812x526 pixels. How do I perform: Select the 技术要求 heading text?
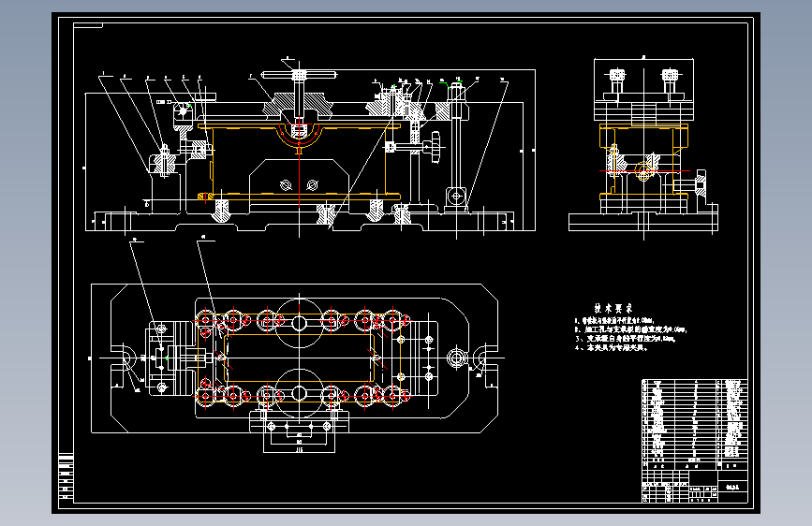coord(613,309)
